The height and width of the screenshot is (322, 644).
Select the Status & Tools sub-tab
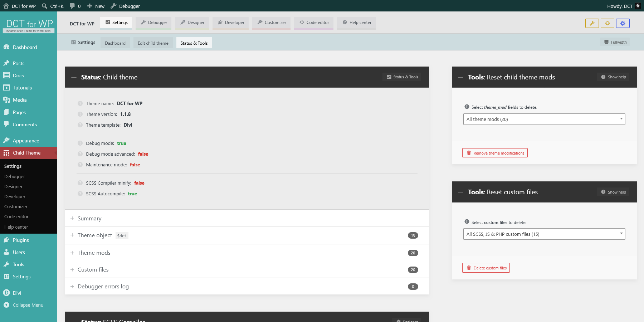point(194,43)
